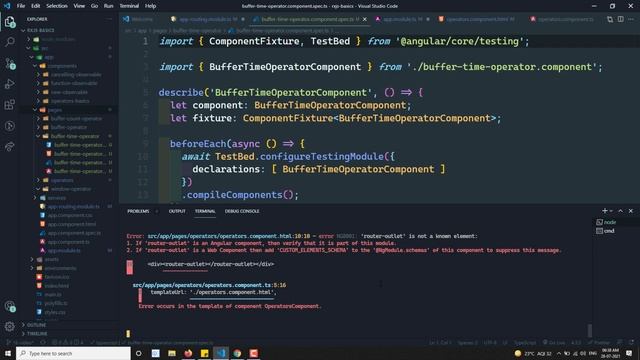The width and height of the screenshot is (640, 360).
Task: Click the open changes icon in editor toolbar
Action: tap(610, 19)
